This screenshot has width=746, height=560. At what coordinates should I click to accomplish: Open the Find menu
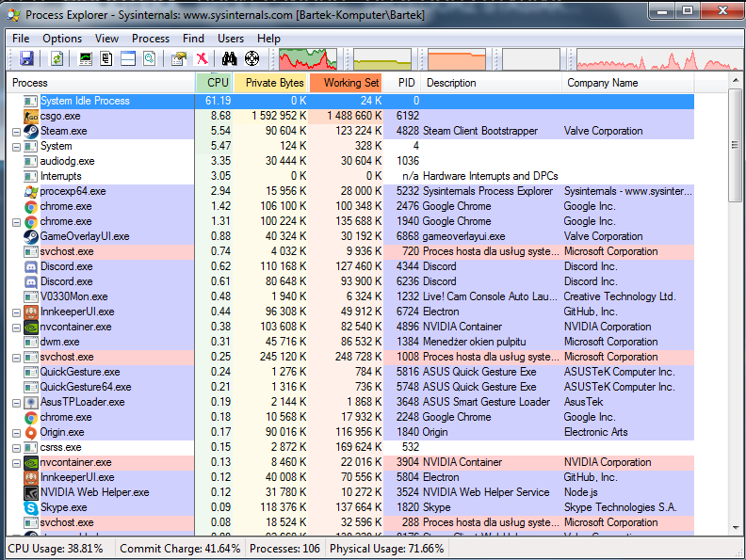[x=193, y=39]
